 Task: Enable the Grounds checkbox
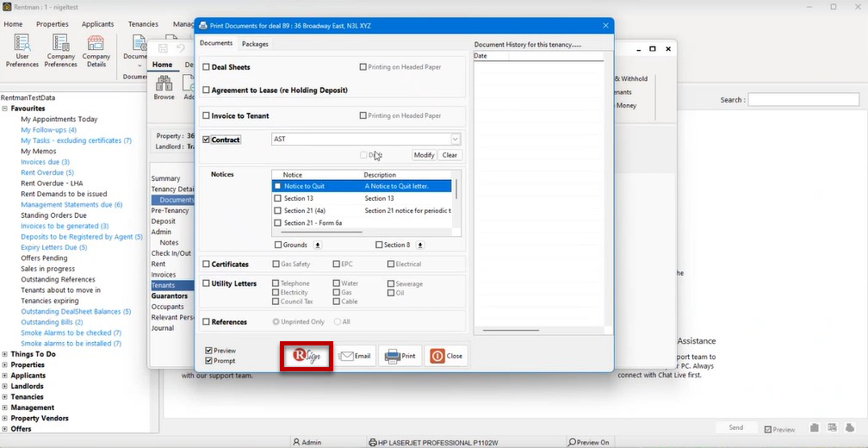coord(278,245)
